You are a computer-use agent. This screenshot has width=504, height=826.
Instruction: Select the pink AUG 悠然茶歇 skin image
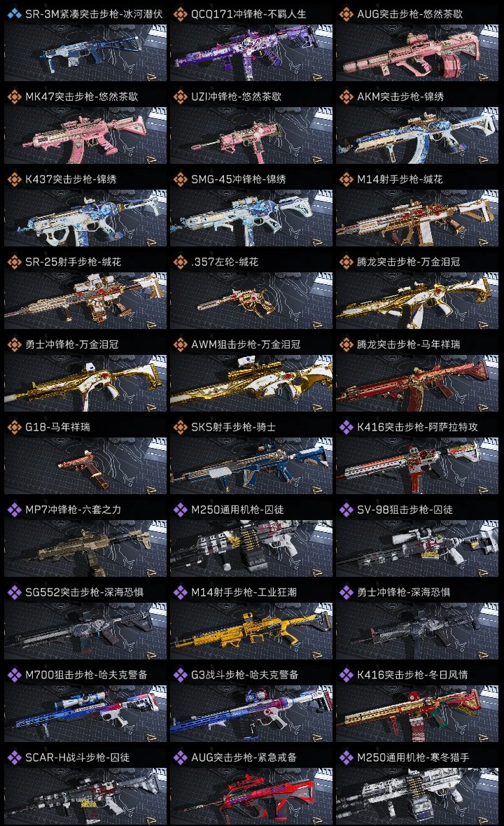click(x=417, y=52)
